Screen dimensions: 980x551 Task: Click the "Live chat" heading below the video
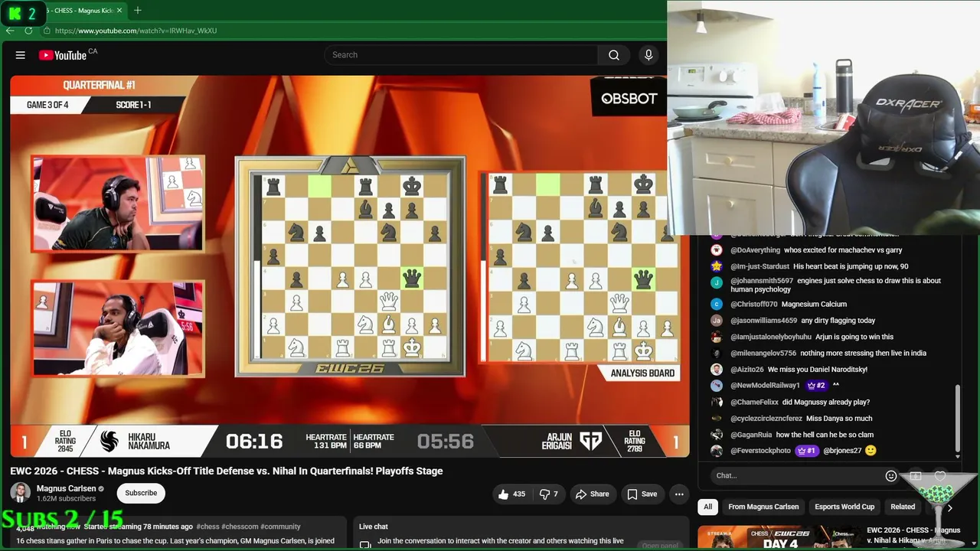[x=374, y=527]
